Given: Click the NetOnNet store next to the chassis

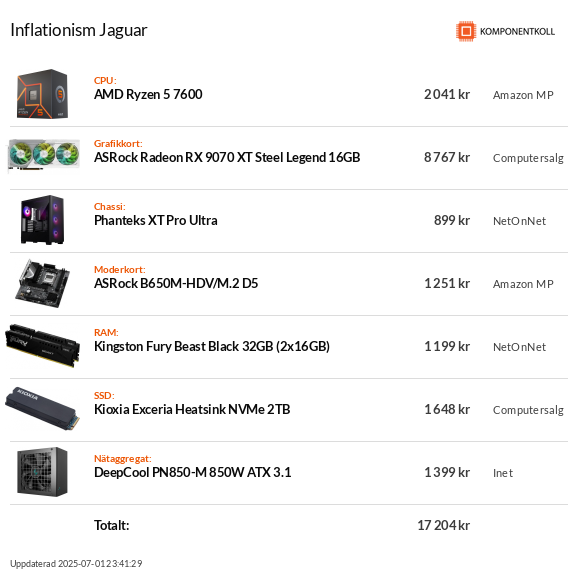Looking at the screenshot, I should pos(519,221).
